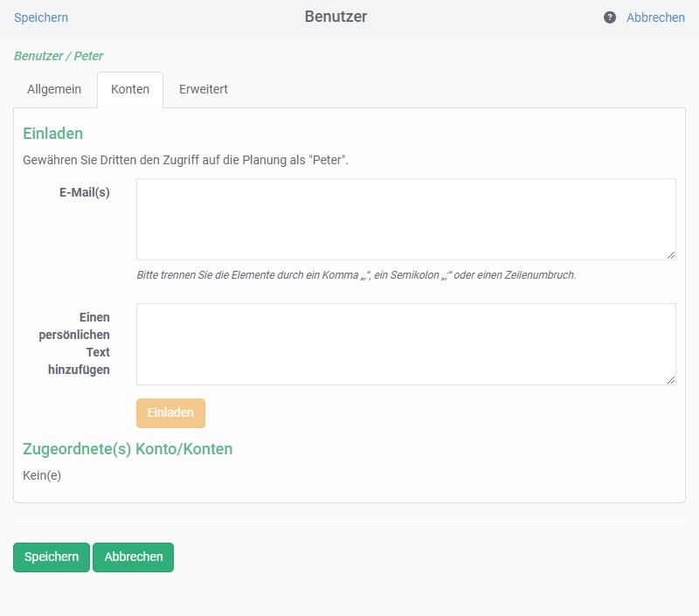The width and height of the screenshot is (699, 616).
Task: Click the Benutzer / Peter breadcrumb
Action: tap(59, 56)
